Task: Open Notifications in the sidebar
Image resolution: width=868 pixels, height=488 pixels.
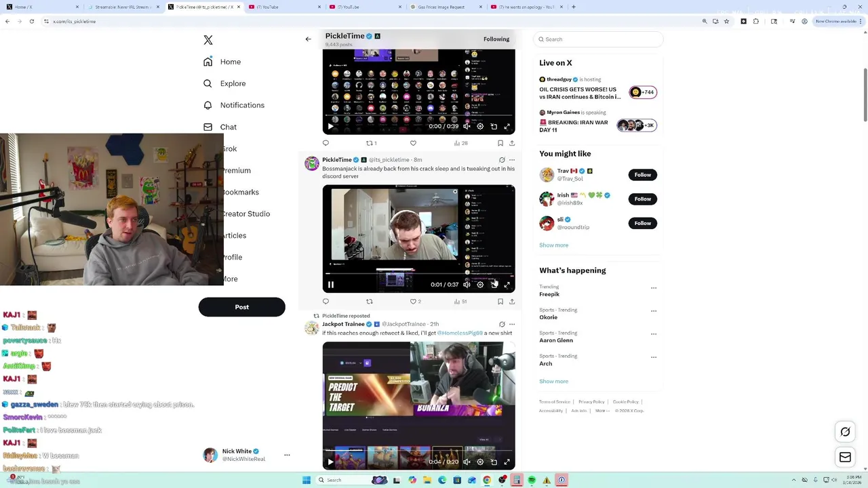Action: coord(234,105)
